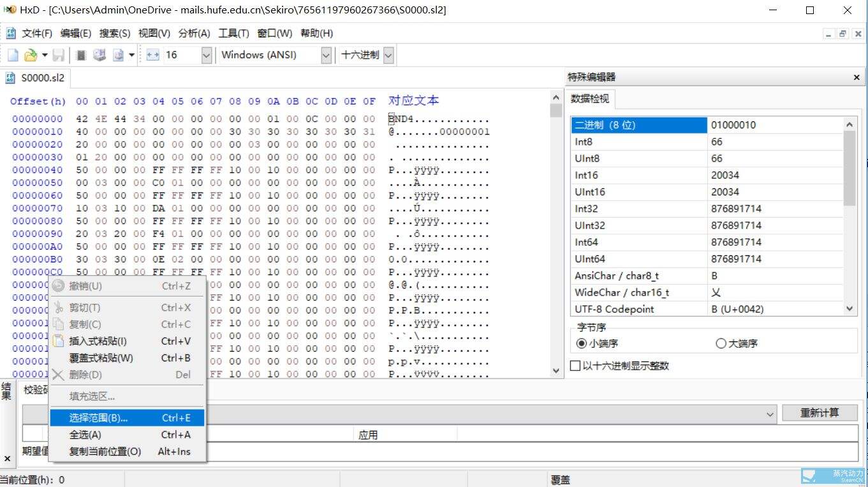The width and height of the screenshot is (868, 487).
Task: Choose 选择范围(B)... in context menu
Action: 127,418
